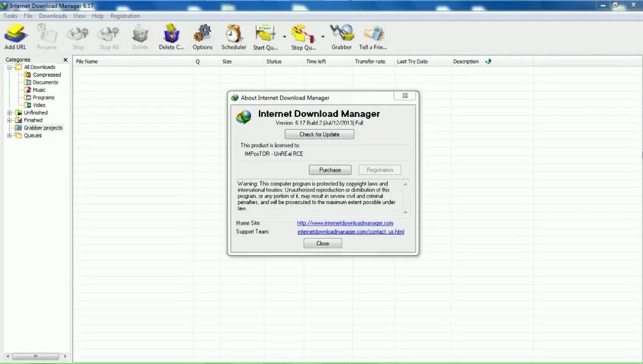
Task: Select the Programs category folder
Action: [40, 98]
